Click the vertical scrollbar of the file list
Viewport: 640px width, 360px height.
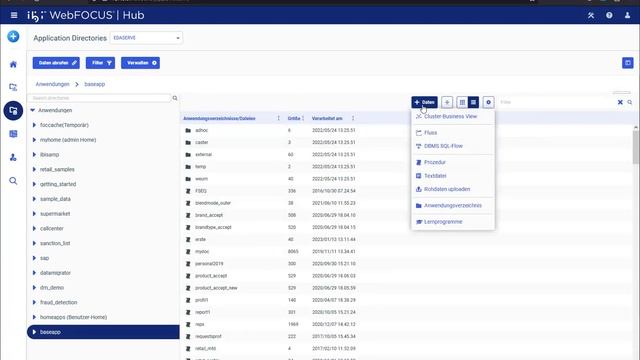pyautogui.click(x=636, y=147)
